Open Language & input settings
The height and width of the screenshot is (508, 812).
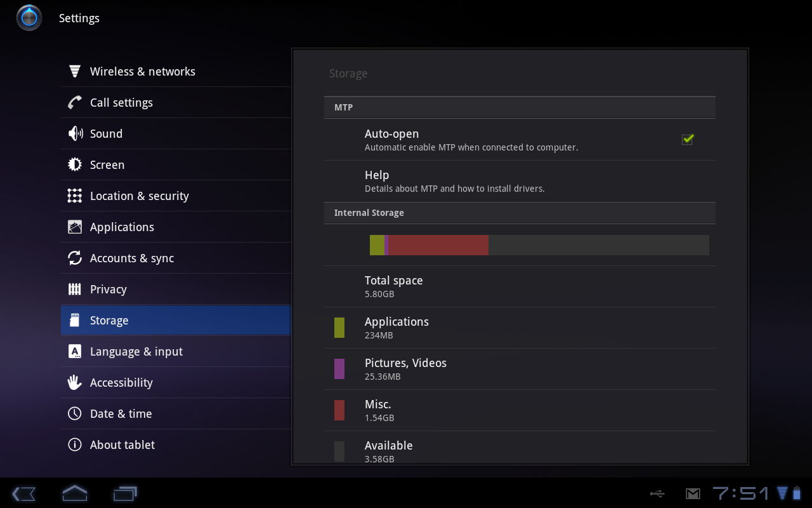(x=136, y=351)
